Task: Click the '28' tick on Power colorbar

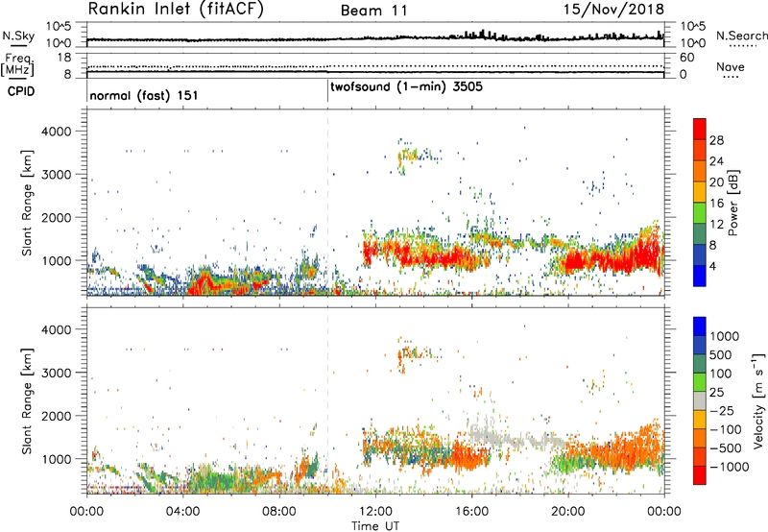Action: tap(716, 140)
